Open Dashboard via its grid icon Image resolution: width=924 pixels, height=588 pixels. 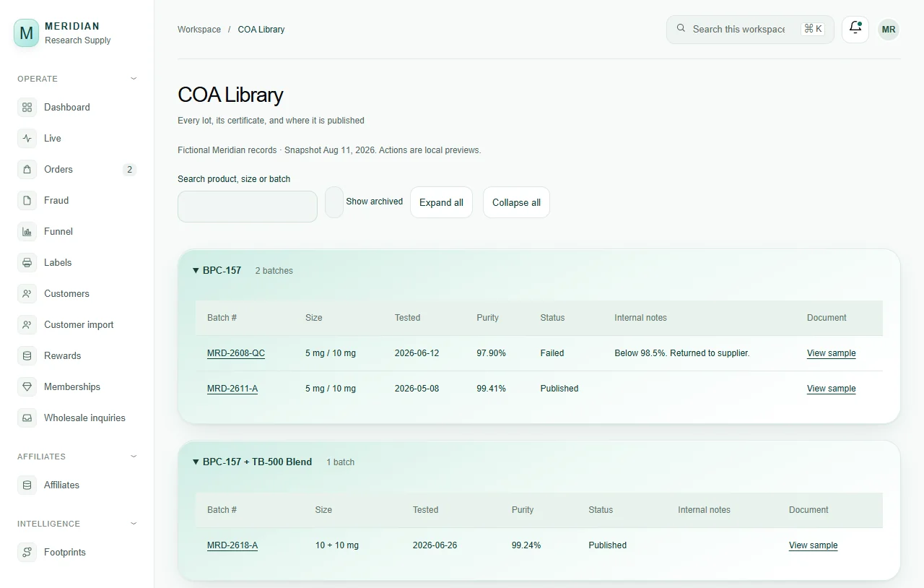[27, 107]
